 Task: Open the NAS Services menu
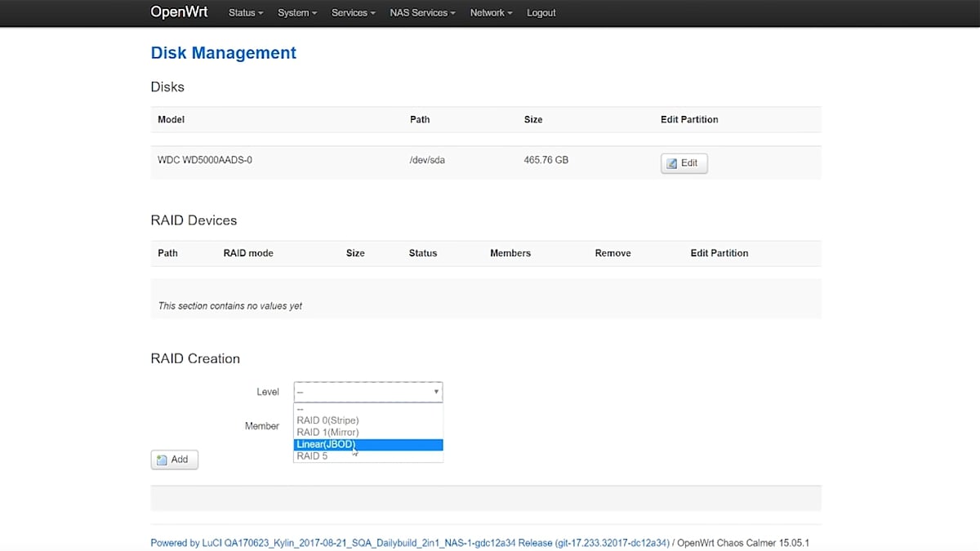(x=422, y=13)
